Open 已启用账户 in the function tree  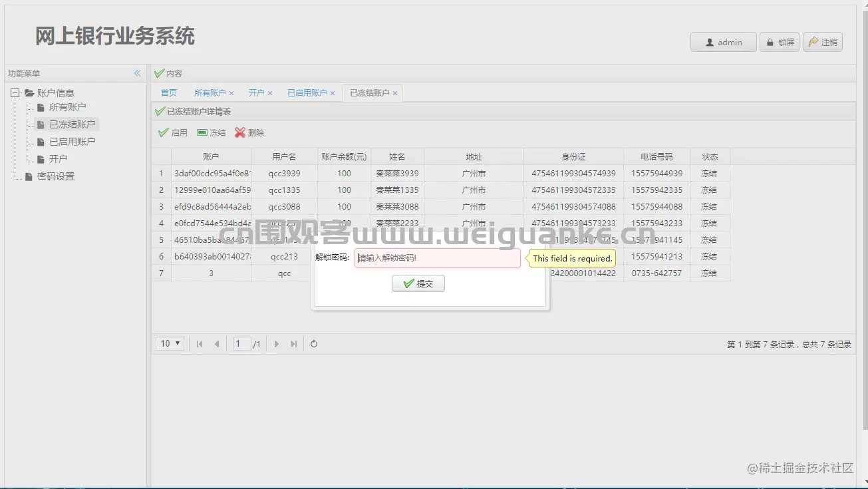(x=72, y=142)
